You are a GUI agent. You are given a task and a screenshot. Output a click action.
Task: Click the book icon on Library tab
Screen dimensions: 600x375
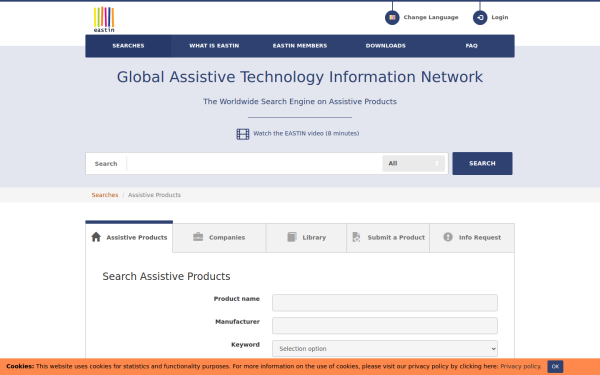point(292,237)
